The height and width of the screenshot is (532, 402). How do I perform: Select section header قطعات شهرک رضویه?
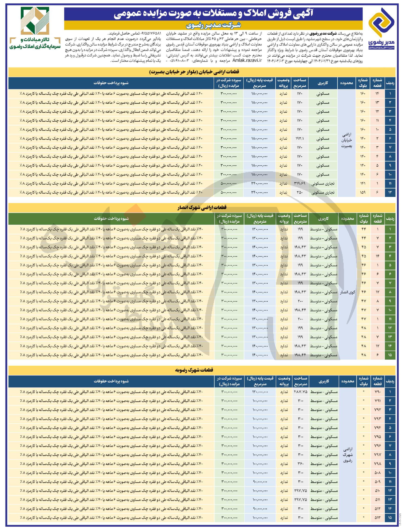[x=194, y=370]
